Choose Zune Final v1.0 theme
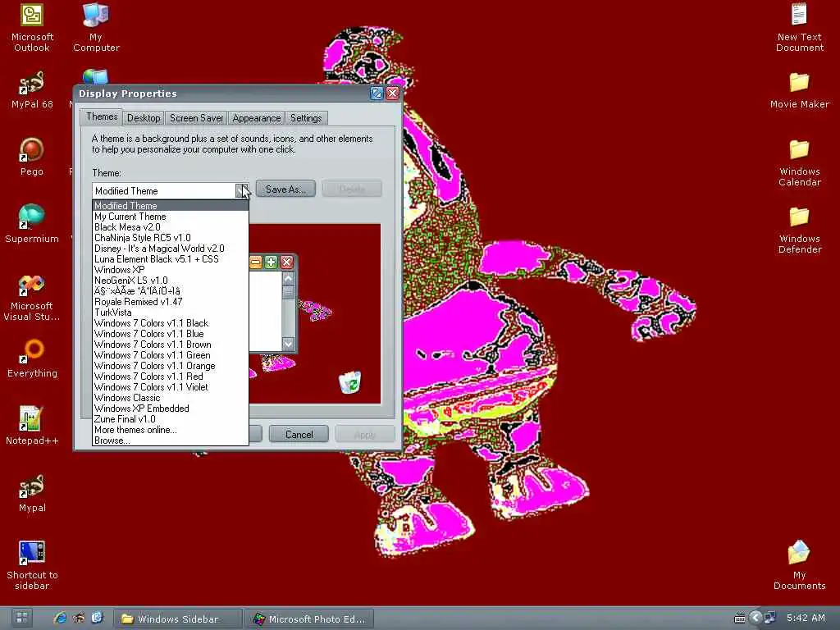The height and width of the screenshot is (630, 840). tap(171, 419)
